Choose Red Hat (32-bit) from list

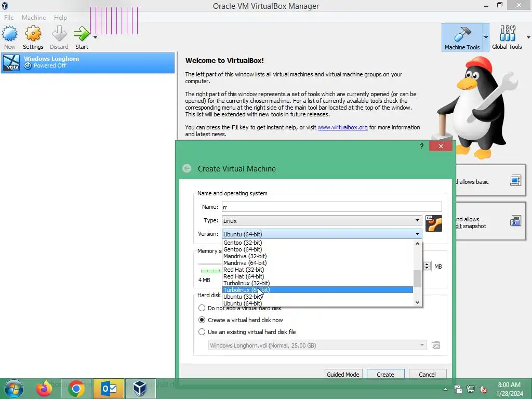pos(317,270)
